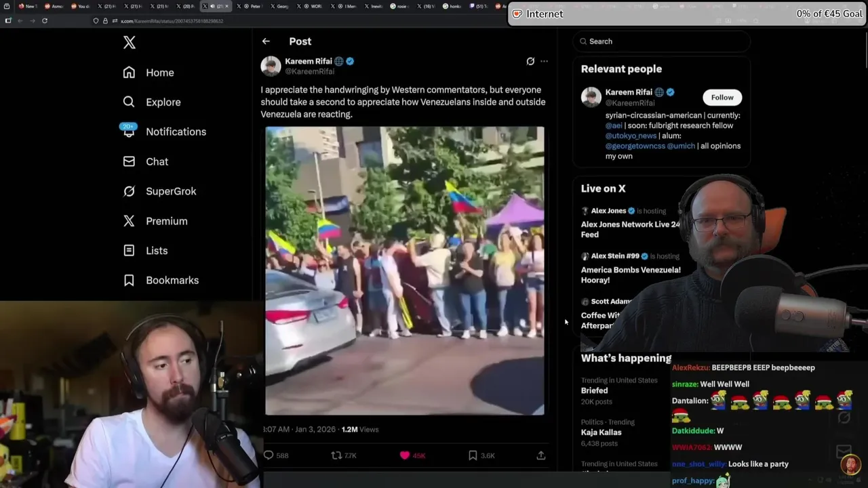
Task: Click the blue verified badge on the post
Action: tap(350, 61)
